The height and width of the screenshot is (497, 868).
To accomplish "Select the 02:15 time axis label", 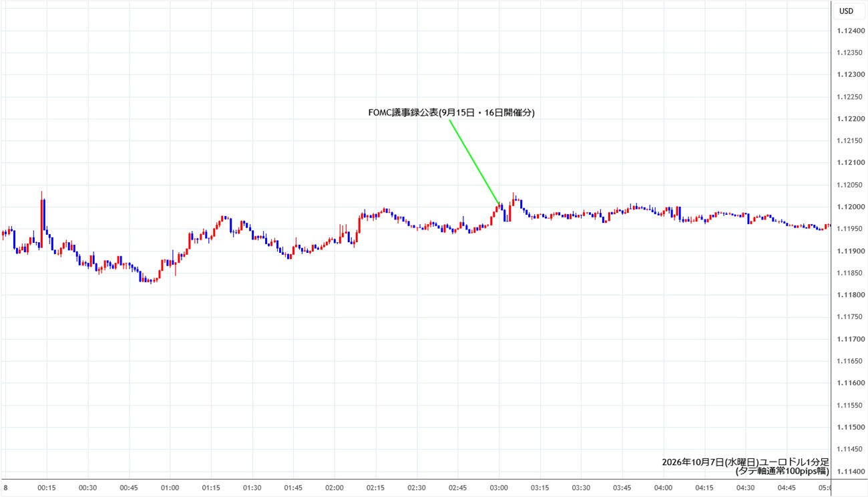I will (x=376, y=488).
